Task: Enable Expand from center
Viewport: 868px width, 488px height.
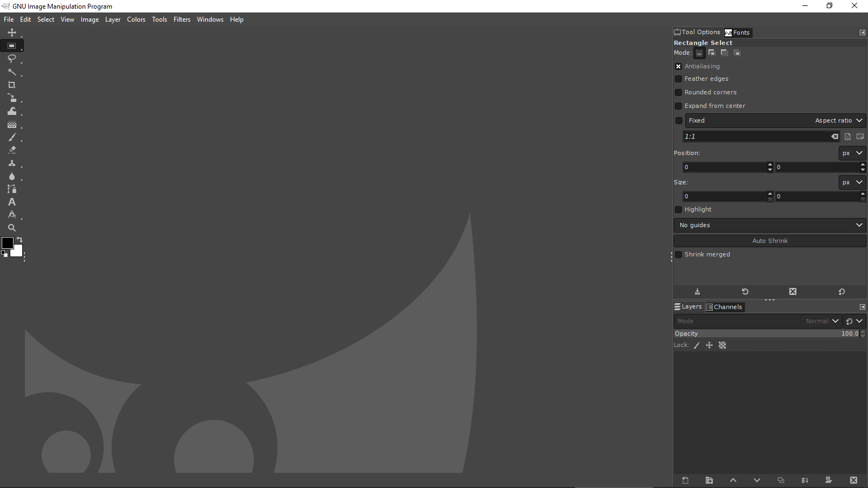Action: coord(678,106)
